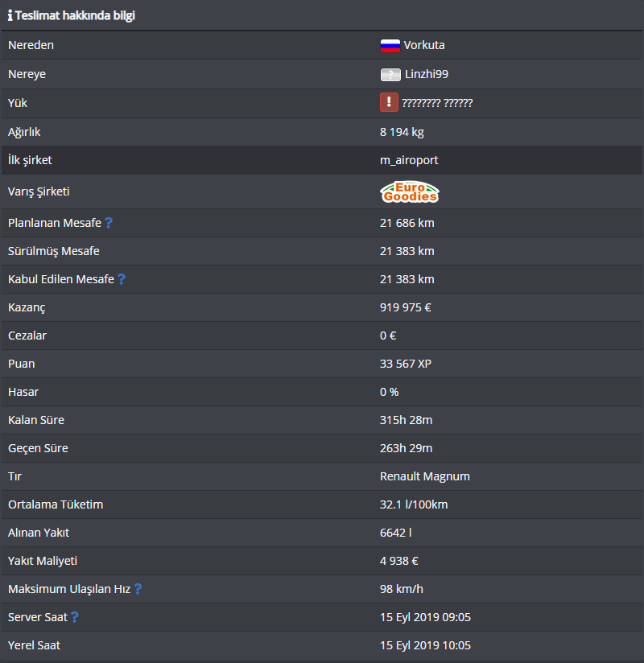
Task: Click the question mark beside Kabul Edilen Mesafe
Action: point(122,279)
